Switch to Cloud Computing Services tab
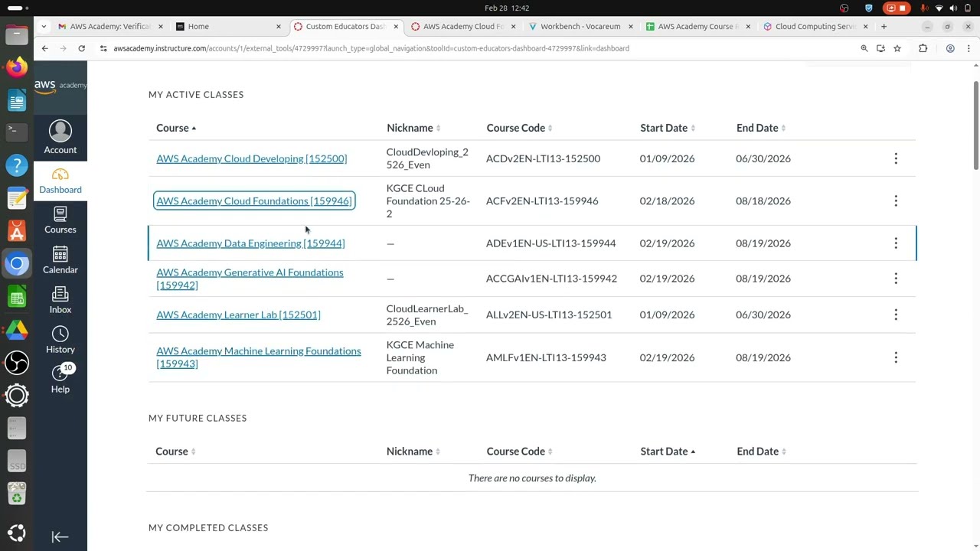This screenshot has height=551, width=980. pyautogui.click(x=815, y=26)
